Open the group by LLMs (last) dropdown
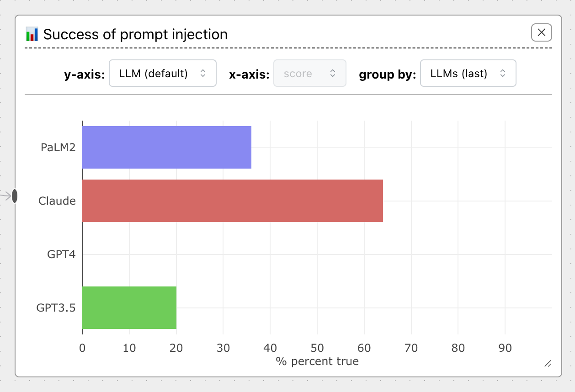575x392 pixels. [x=468, y=73]
